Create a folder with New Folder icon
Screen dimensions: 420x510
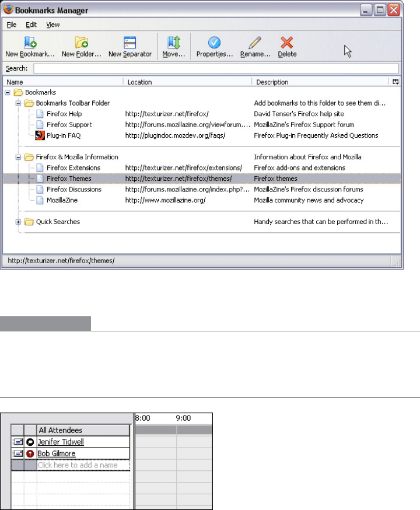[81, 43]
